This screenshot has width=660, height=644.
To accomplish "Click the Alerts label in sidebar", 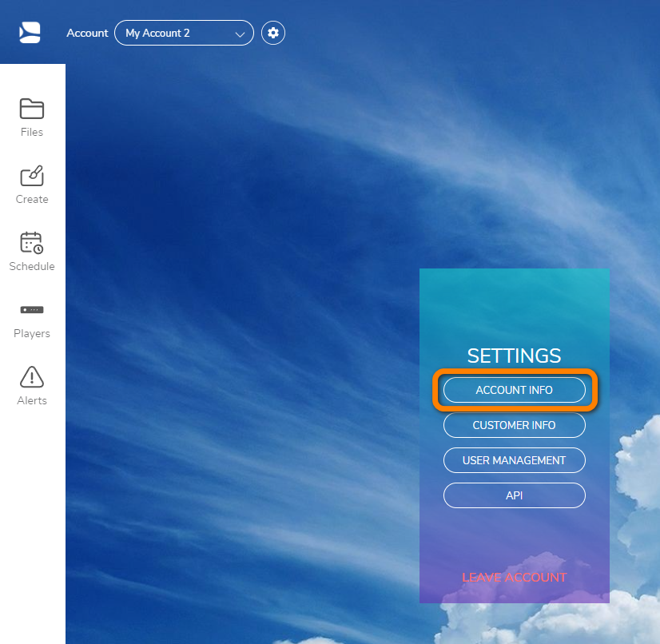I will click(32, 401).
